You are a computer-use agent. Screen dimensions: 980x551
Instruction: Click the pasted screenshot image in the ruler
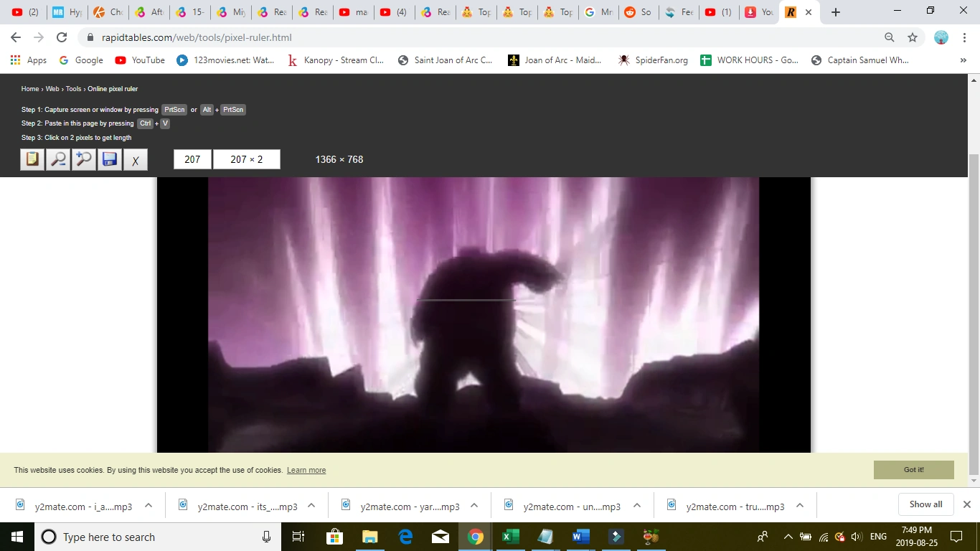coord(484,315)
